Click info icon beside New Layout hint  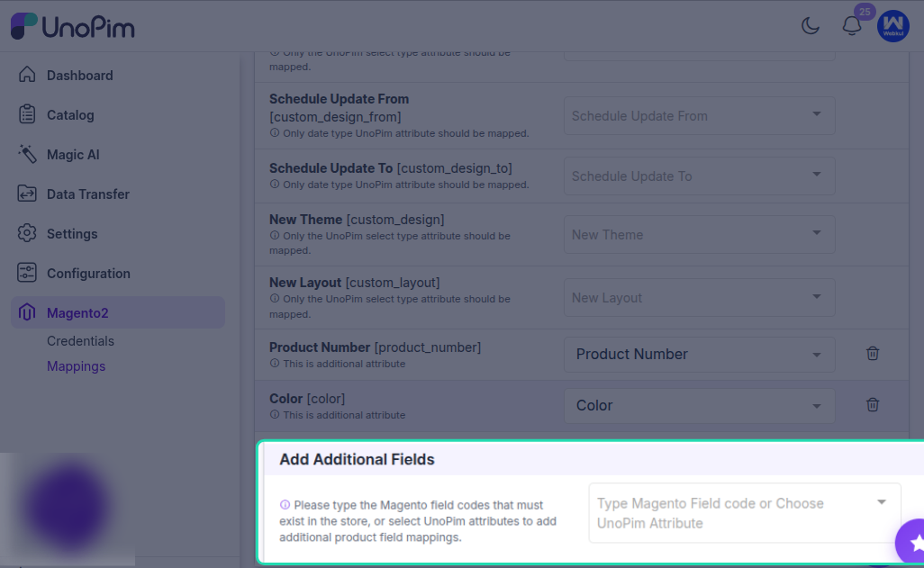pyautogui.click(x=275, y=299)
